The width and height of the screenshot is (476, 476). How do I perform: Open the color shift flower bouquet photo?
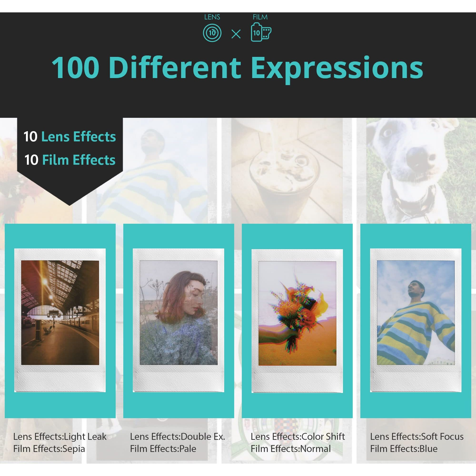coord(297,313)
